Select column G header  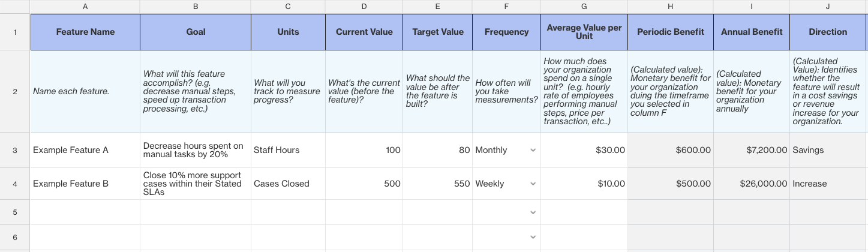tap(584, 7)
